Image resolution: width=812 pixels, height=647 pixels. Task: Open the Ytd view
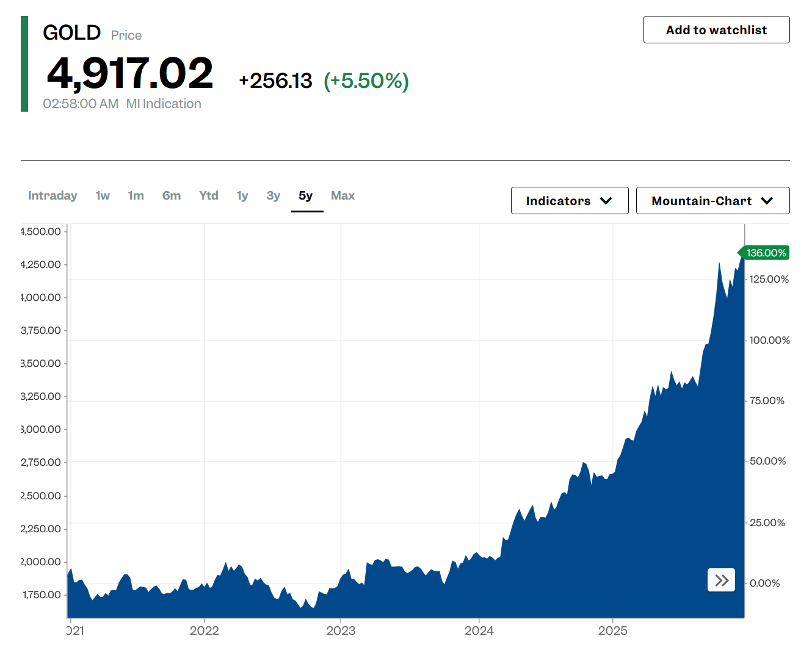coord(209,195)
